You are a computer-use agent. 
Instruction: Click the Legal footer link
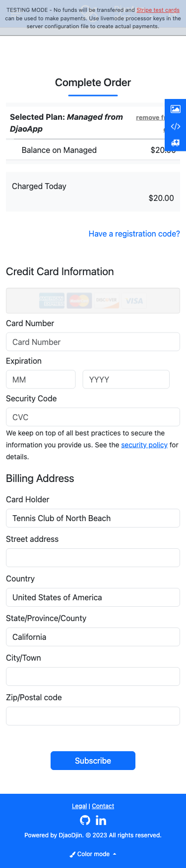[x=79, y=806]
